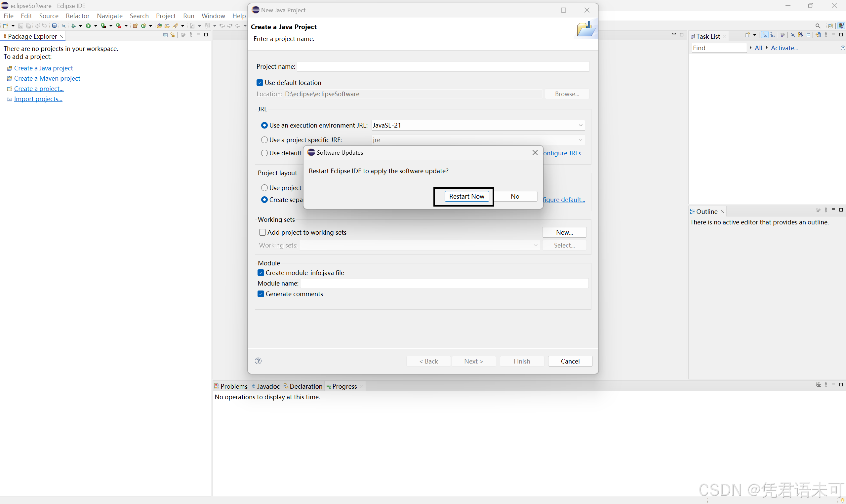Click Show Only My Tasks icon
This screenshot has width=846, height=504.
[x=800, y=35]
